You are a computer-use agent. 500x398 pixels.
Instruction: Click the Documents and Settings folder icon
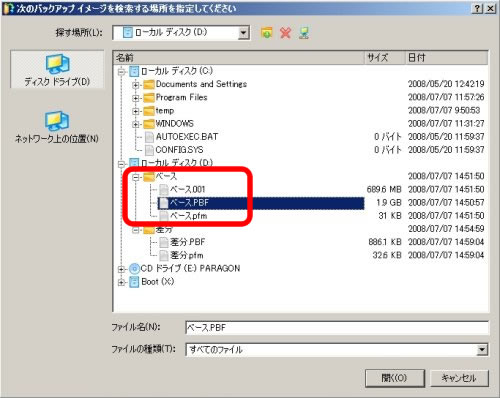click(x=149, y=85)
